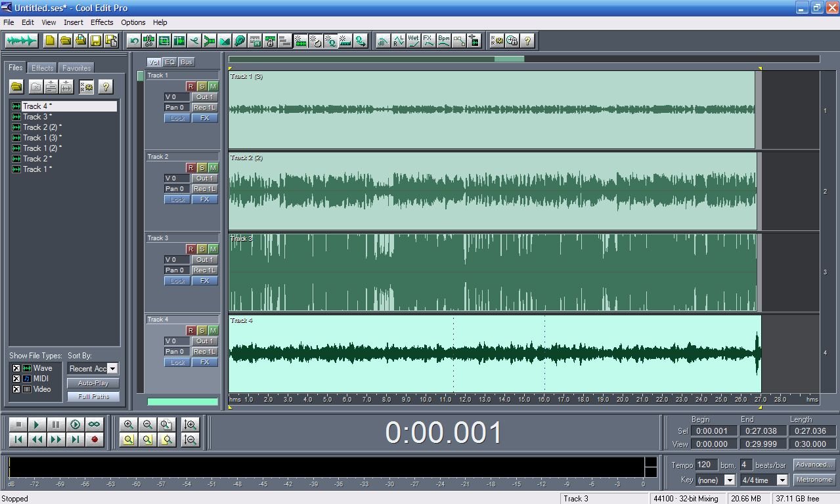Open the FX button on Track 2
Viewport: 840px width, 504px height.
(x=204, y=199)
